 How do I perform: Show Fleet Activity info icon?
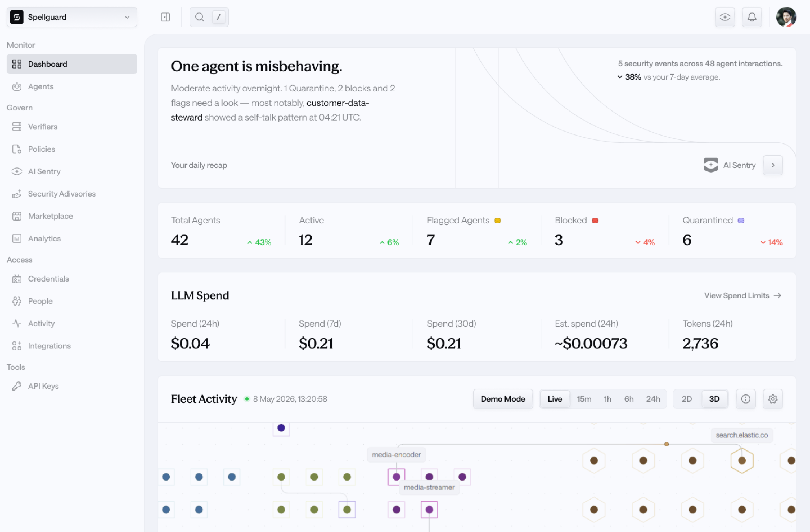746,399
